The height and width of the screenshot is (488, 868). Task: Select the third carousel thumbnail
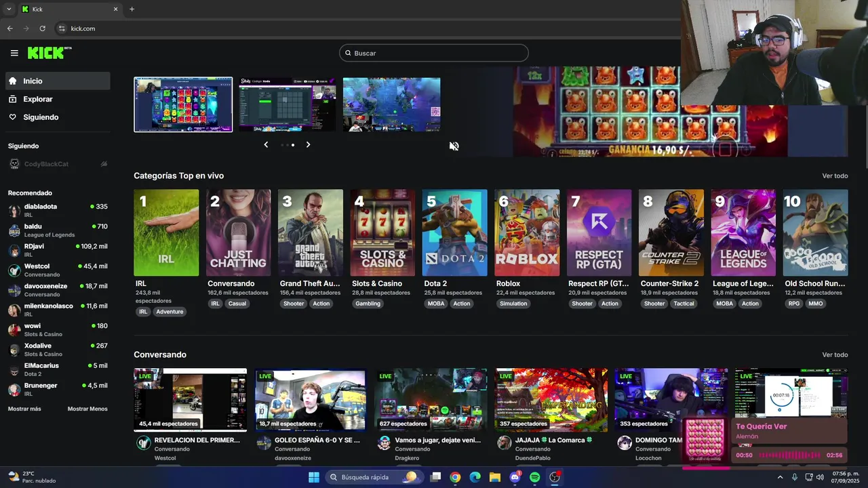(x=391, y=104)
